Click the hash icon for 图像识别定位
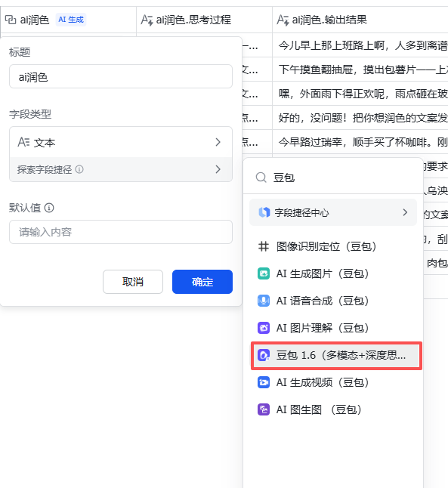Image resolution: width=448 pixels, height=488 pixels. 264,246
